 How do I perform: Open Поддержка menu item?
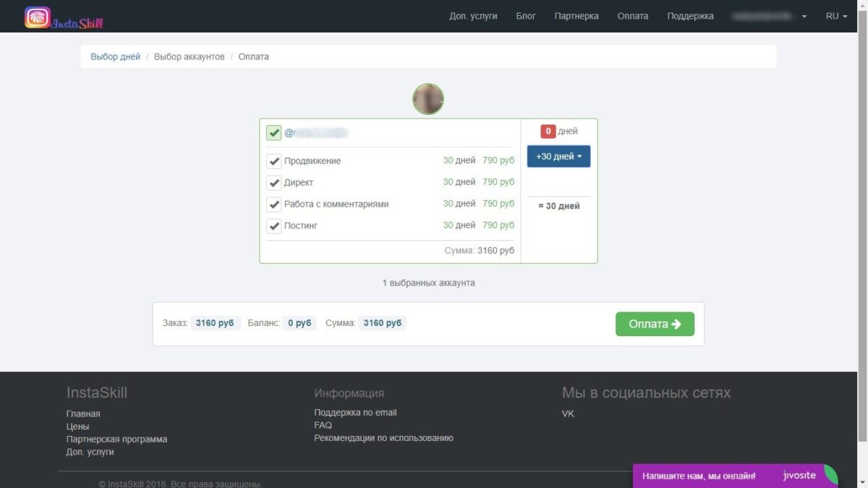pos(690,16)
